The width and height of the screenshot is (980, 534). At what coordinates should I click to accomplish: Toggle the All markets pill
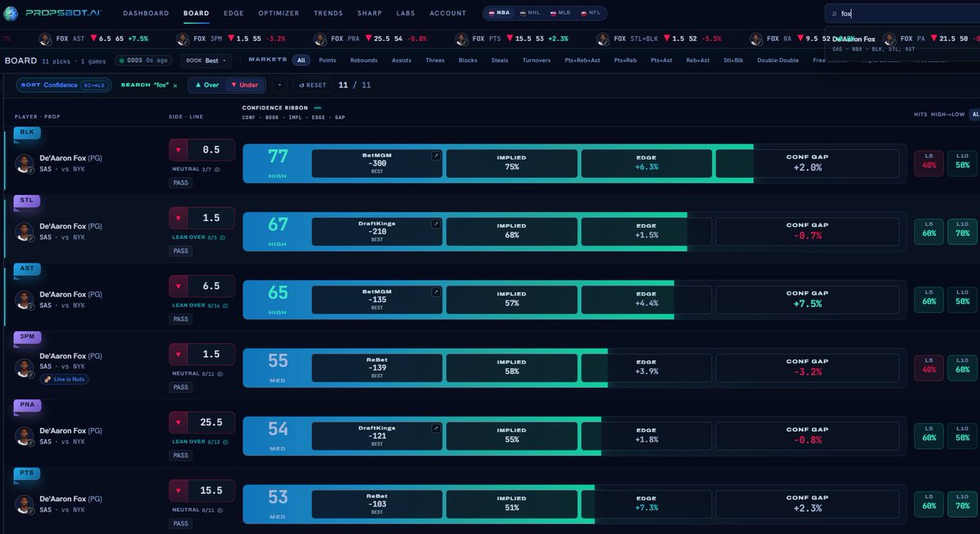(x=301, y=60)
